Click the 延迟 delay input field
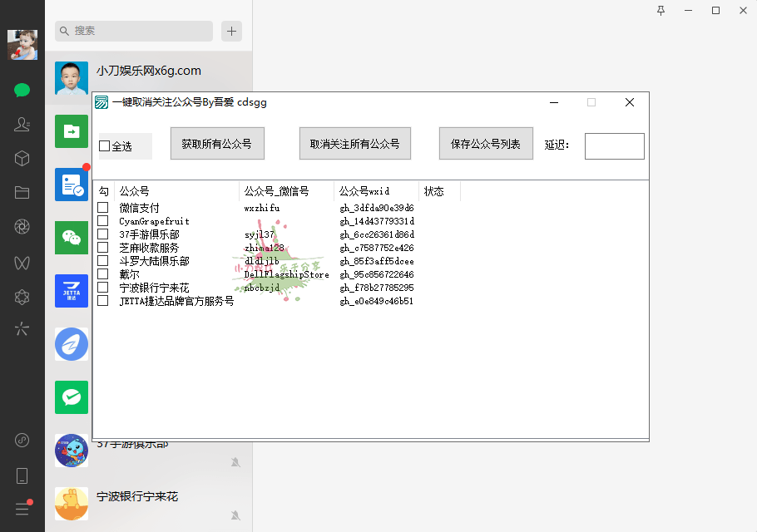 click(x=614, y=146)
